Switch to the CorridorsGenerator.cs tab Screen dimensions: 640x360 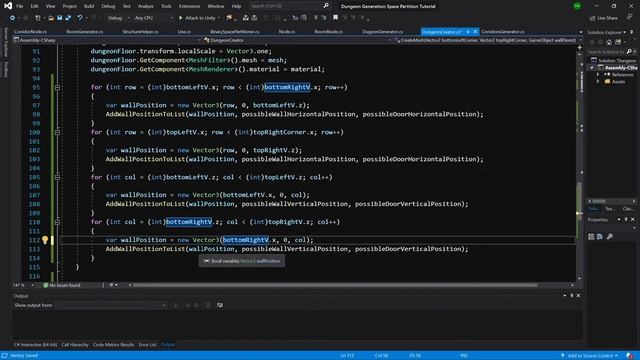click(502, 31)
